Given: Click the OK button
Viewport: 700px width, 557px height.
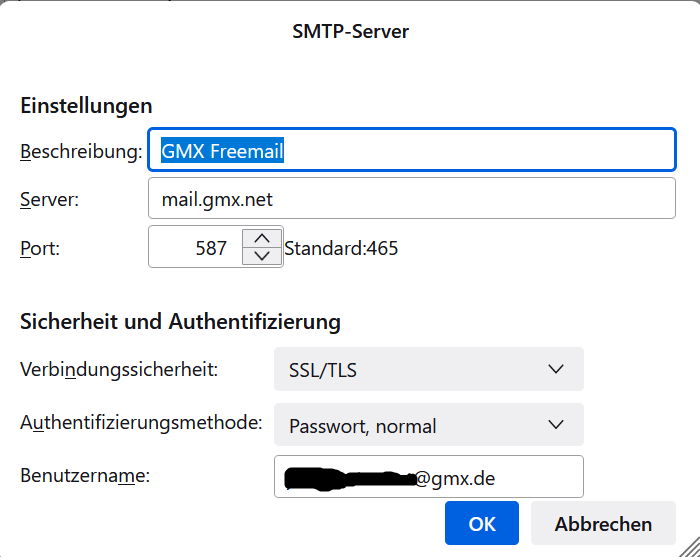Looking at the screenshot, I should (x=482, y=524).
